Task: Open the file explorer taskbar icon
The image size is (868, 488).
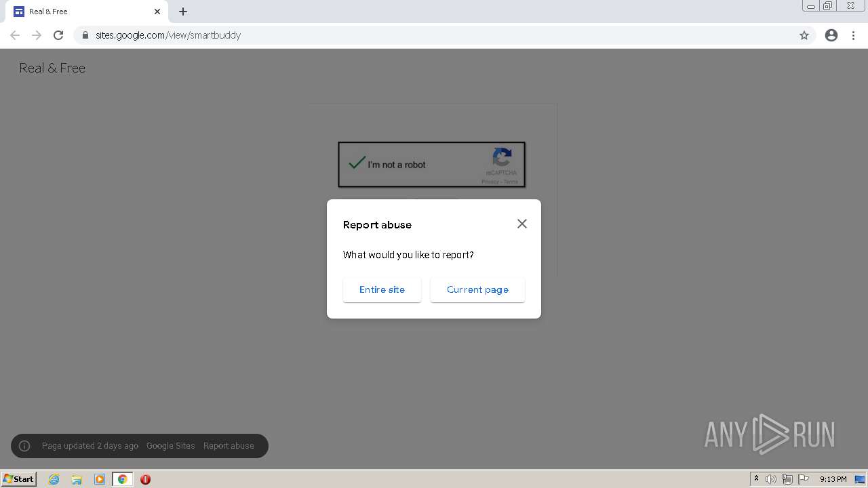Action: (x=77, y=479)
